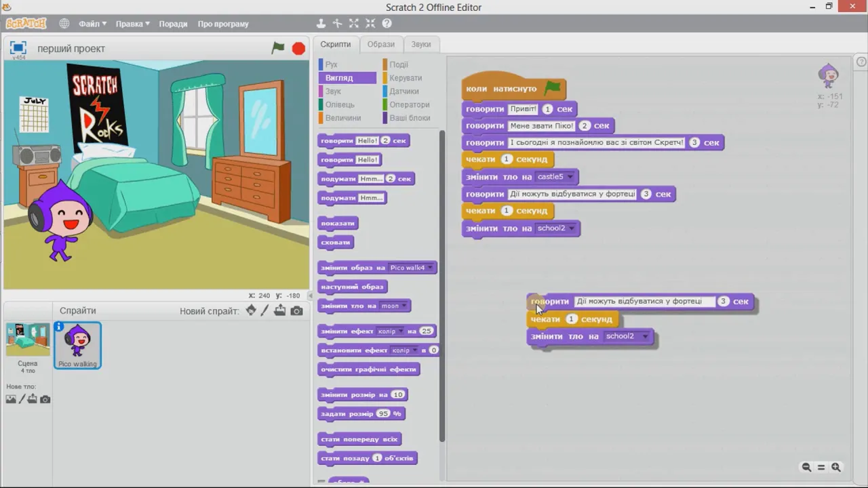Switch to the Скрипти tab
The width and height of the screenshot is (868, 488).
pyautogui.click(x=336, y=44)
